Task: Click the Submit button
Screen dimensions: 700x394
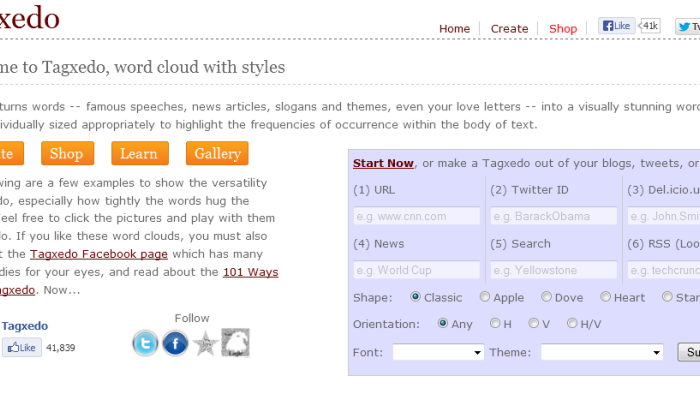Action: click(689, 352)
